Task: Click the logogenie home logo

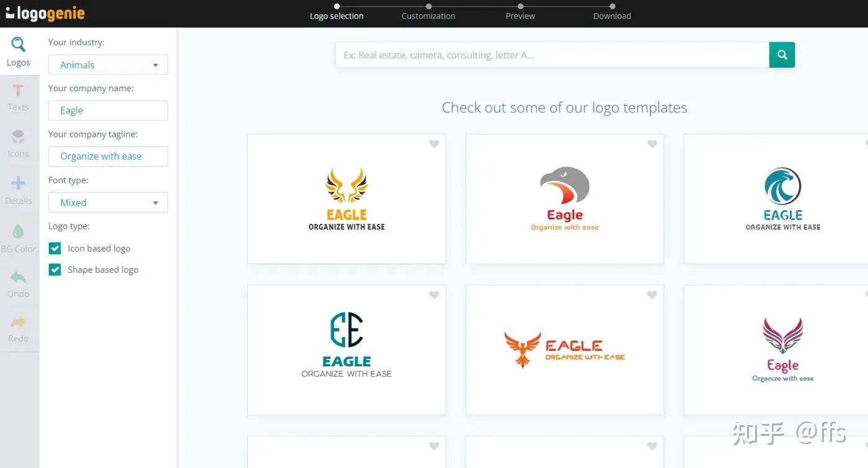Action: point(45,13)
